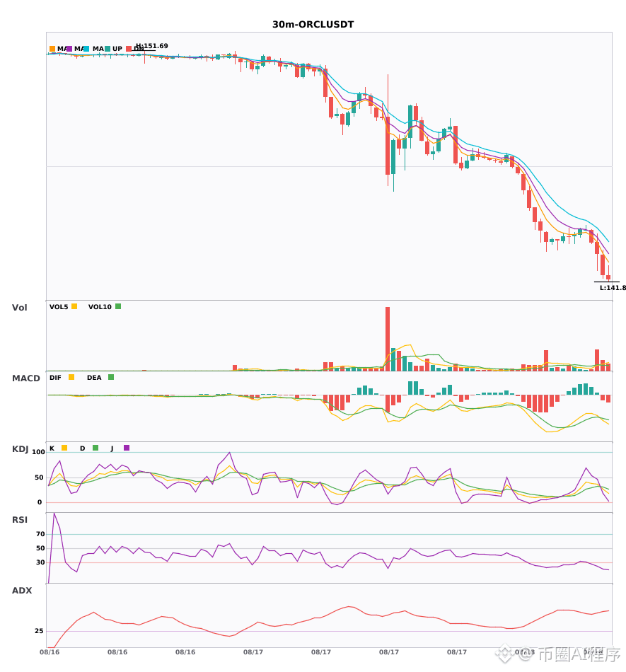Viewport: 626px width, 672px height.
Task: Click the yellow K legend swatch
Action: click(x=64, y=448)
